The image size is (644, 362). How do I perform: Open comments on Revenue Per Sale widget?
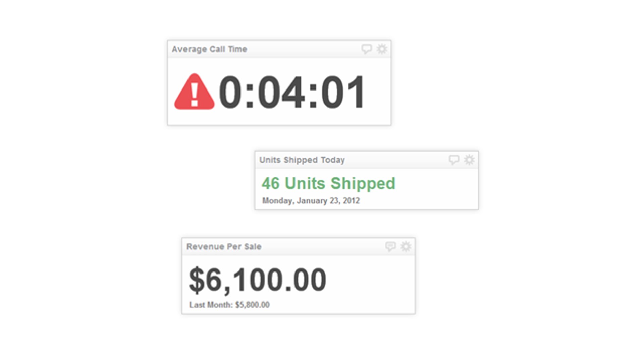coord(390,246)
